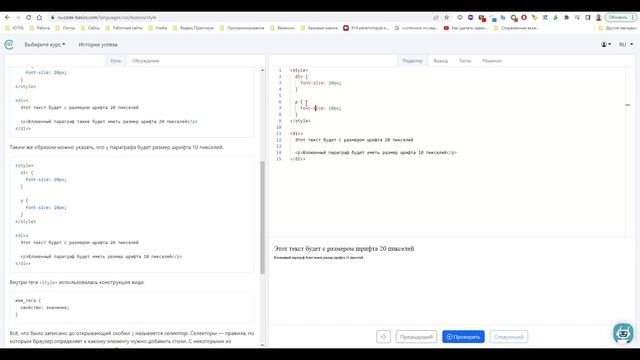The width and height of the screenshot is (640, 360).
Task: Expand the "Выберите курс" dropdown
Action: (45, 44)
